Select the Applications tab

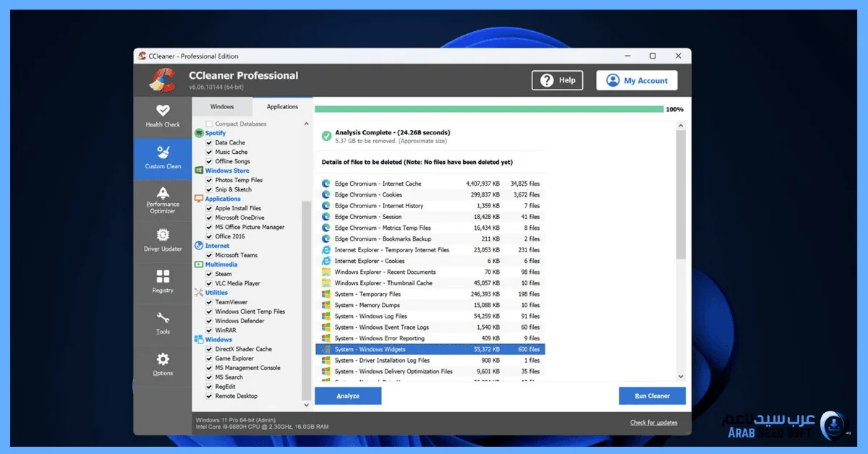[x=282, y=106]
